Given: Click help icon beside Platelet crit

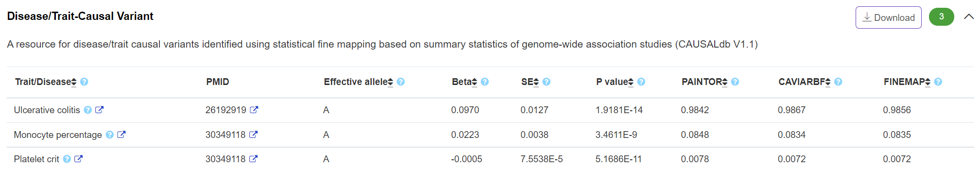Looking at the screenshot, I should point(67,159).
